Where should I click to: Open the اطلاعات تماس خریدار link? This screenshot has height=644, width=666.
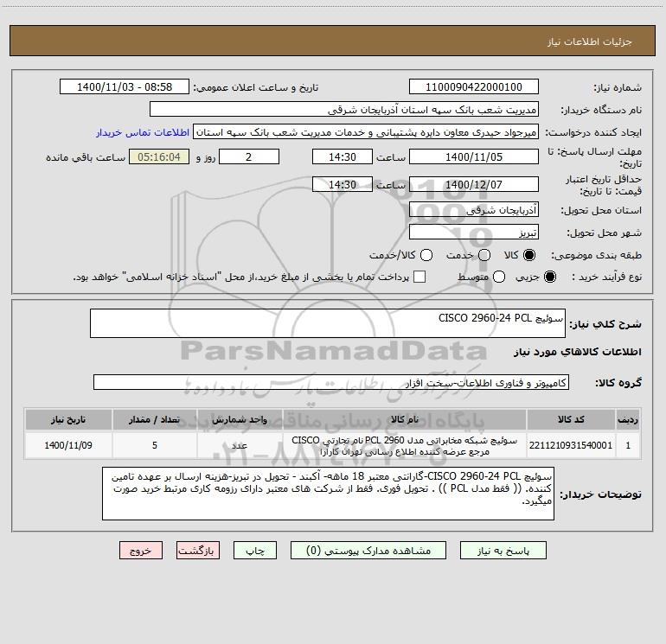[143, 132]
